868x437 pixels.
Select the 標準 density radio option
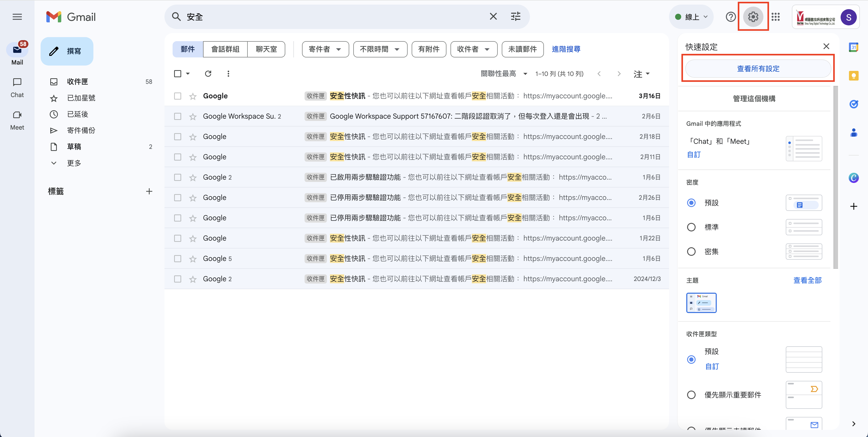click(691, 227)
